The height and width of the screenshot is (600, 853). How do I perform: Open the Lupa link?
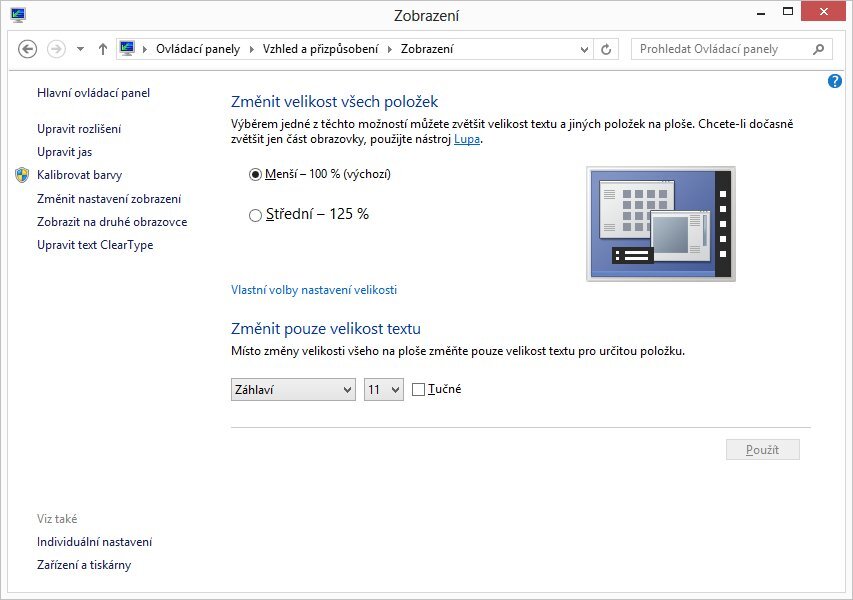tap(465, 140)
